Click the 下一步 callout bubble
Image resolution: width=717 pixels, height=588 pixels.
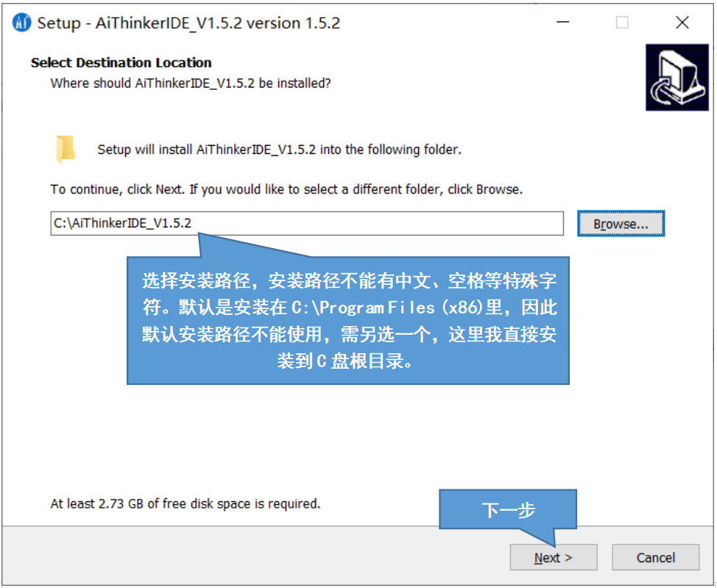(508, 509)
